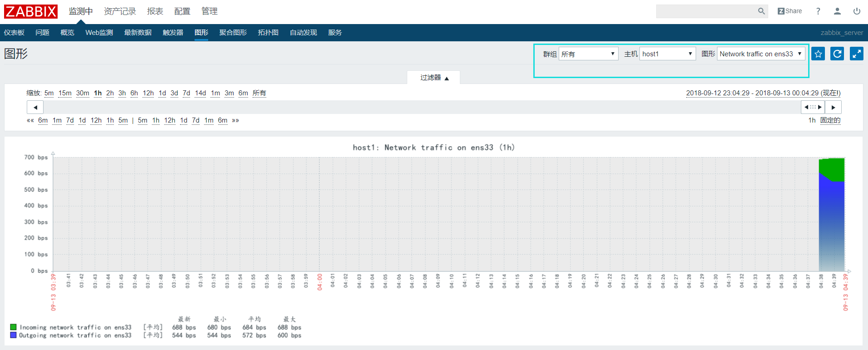Click the «« backward shift arrows
This screenshot has height=350, width=868.
pos(30,120)
